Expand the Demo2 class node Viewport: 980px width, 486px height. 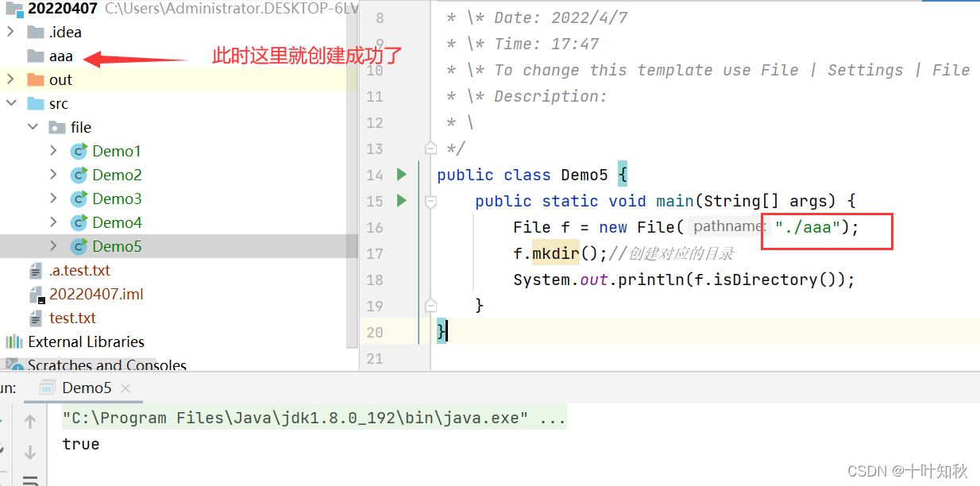tap(53, 175)
